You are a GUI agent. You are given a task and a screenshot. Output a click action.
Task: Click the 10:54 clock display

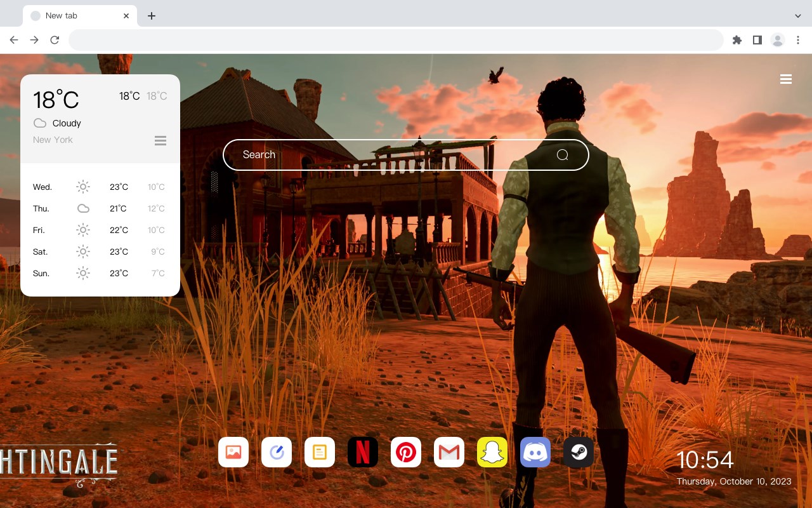pyautogui.click(x=705, y=460)
